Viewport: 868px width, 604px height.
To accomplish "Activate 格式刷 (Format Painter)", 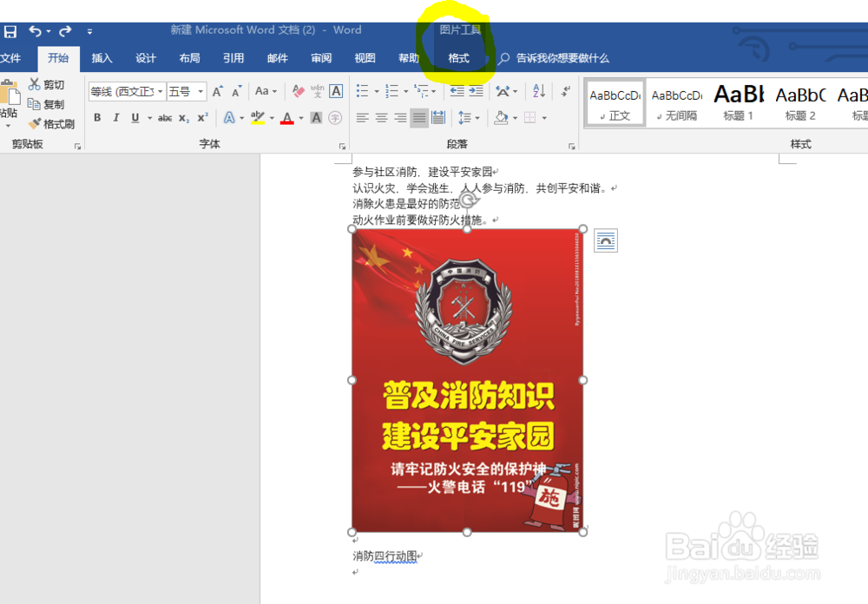I will coord(52,124).
